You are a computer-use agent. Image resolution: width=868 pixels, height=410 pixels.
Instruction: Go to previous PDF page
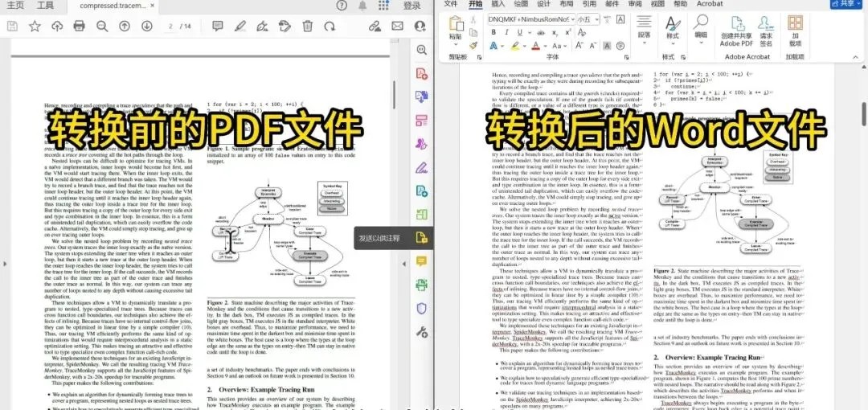125,26
